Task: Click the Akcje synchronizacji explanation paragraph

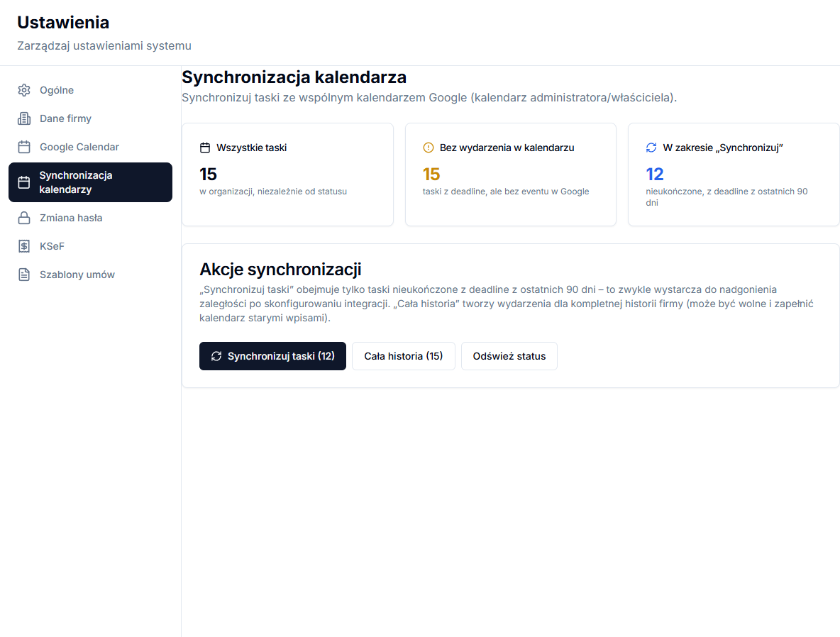Action: click(507, 304)
